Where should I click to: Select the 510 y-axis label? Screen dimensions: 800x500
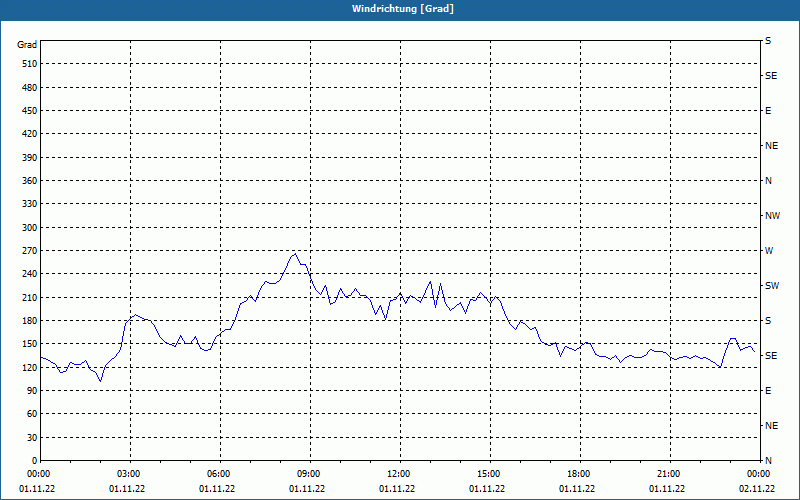(30, 64)
